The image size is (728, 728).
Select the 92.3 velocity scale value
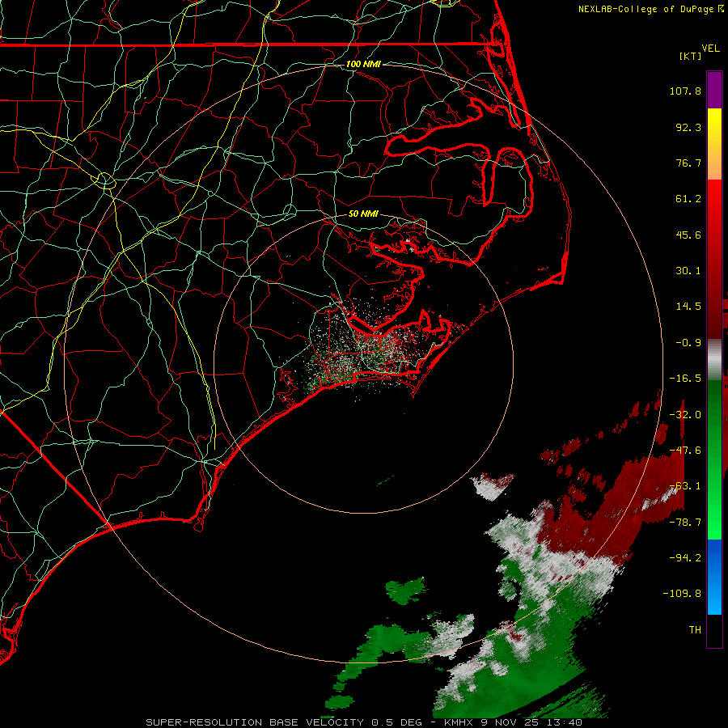pyautogui.click(x=688, y=127)
